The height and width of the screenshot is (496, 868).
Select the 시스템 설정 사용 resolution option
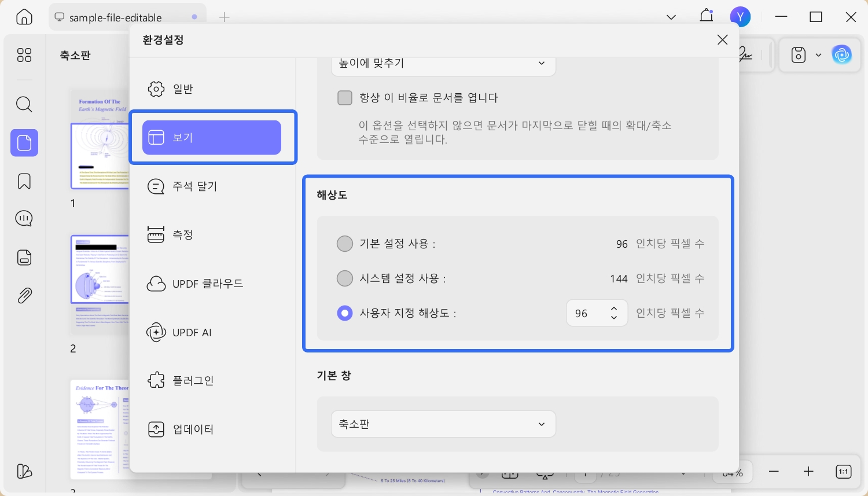tap(345, 278)
